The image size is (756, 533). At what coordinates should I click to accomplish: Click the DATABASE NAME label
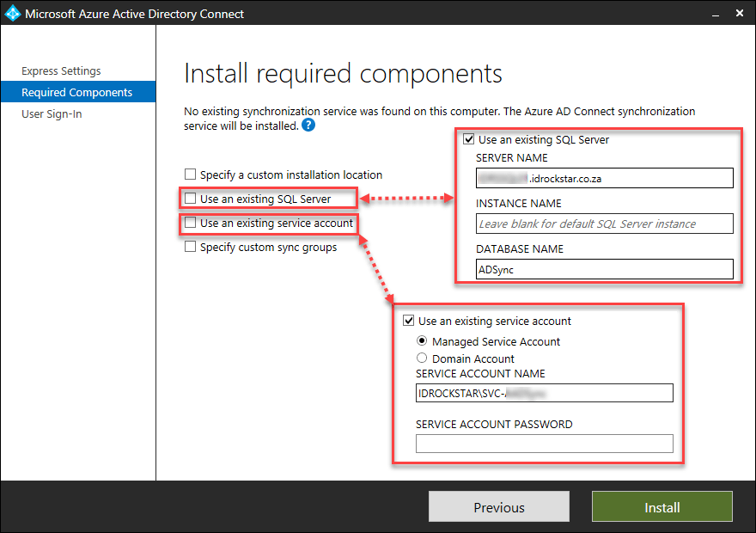[x=520, y=249]
